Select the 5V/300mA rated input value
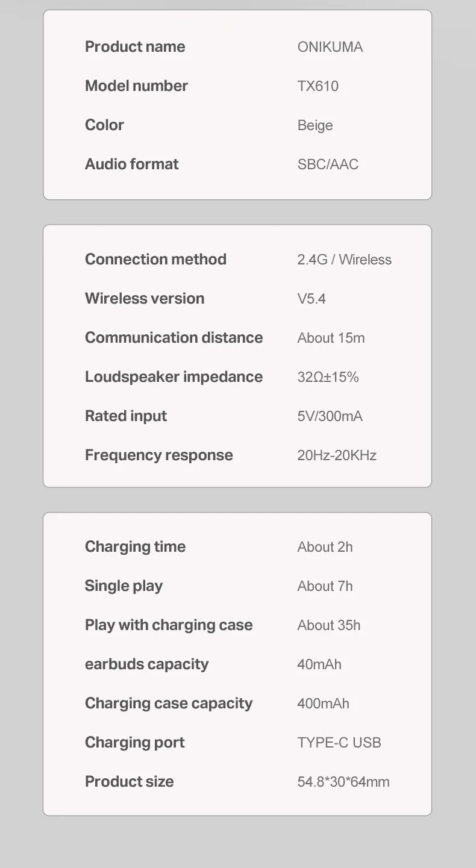 click(330, 416)
